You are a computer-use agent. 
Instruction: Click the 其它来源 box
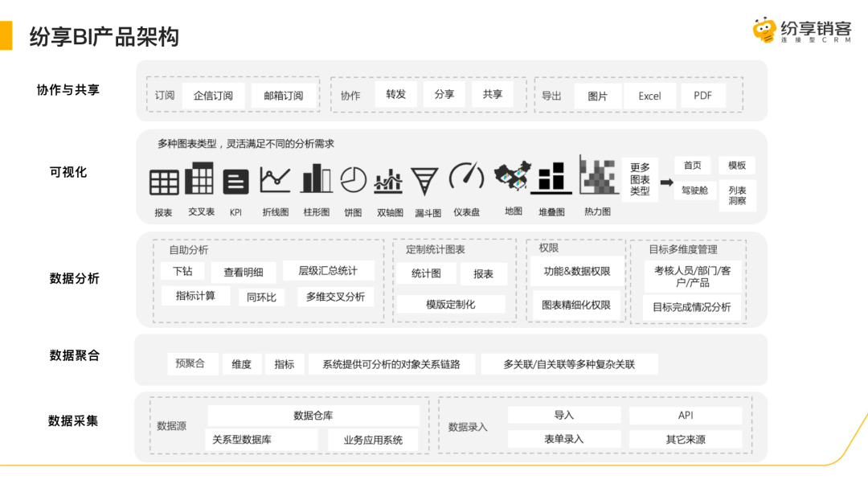pos(686,439)
